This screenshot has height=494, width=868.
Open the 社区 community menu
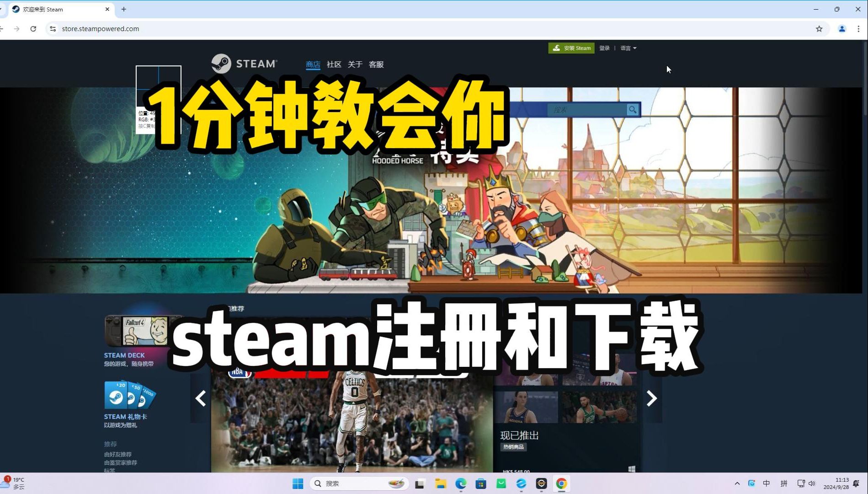[334, 64]
